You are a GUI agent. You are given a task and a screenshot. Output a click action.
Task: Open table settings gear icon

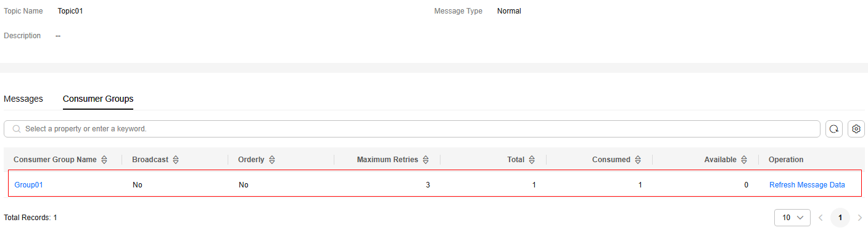point(856,129)
